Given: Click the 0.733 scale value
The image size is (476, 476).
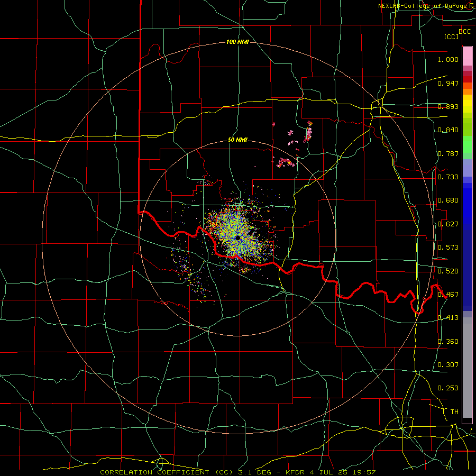Looking at the screenshot, I should (448, 177).
